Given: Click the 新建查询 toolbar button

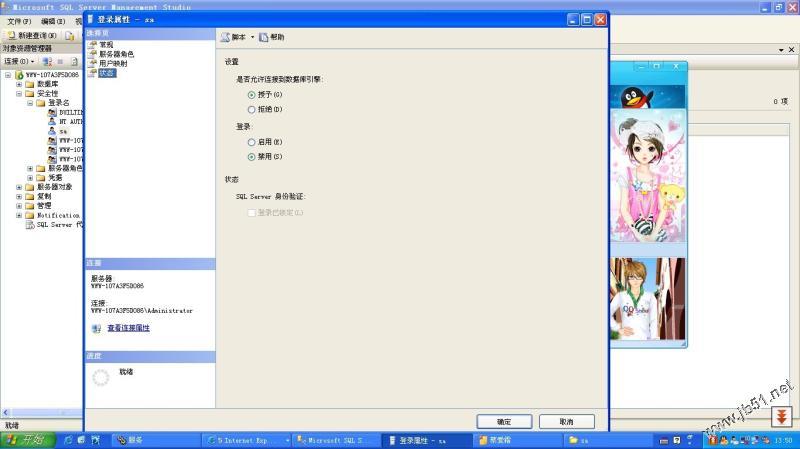Looking at the screenshot, I should (x=32, y=35).
